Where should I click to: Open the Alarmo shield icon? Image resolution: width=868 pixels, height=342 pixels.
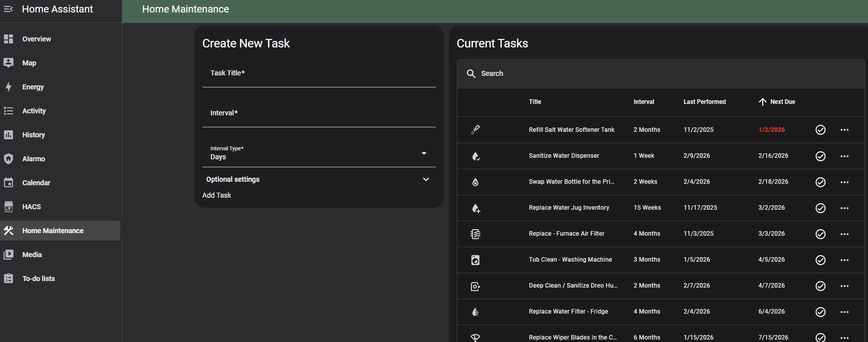point(8,159)
